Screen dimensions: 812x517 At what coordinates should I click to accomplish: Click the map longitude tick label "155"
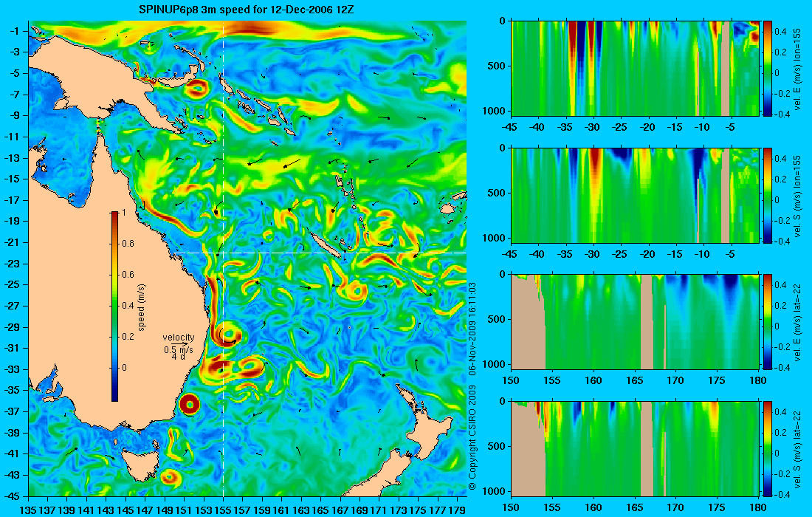[223, 510]
